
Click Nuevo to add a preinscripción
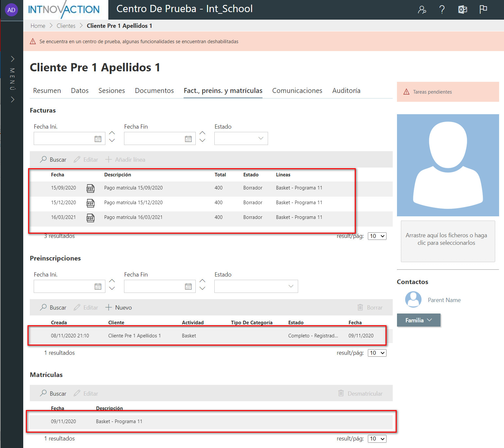coord(118,308)
